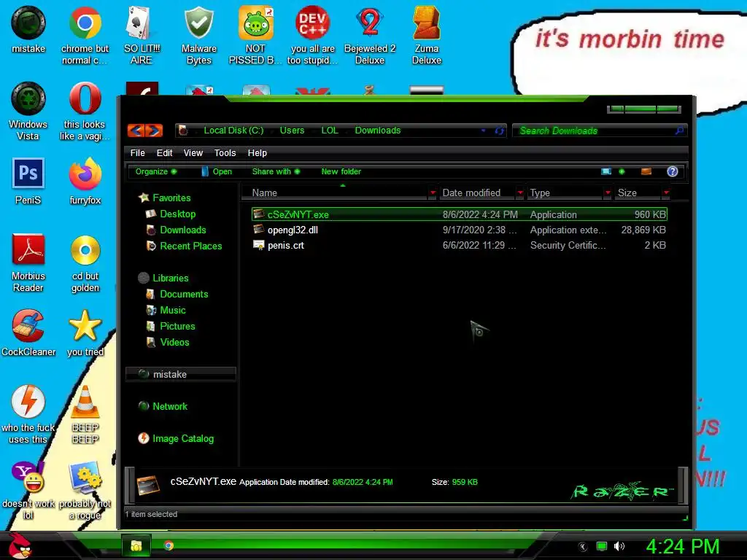Viewport: 747px width, 560px height.
Task: Click the green monitor tray icon
Action: click(602, 546)
